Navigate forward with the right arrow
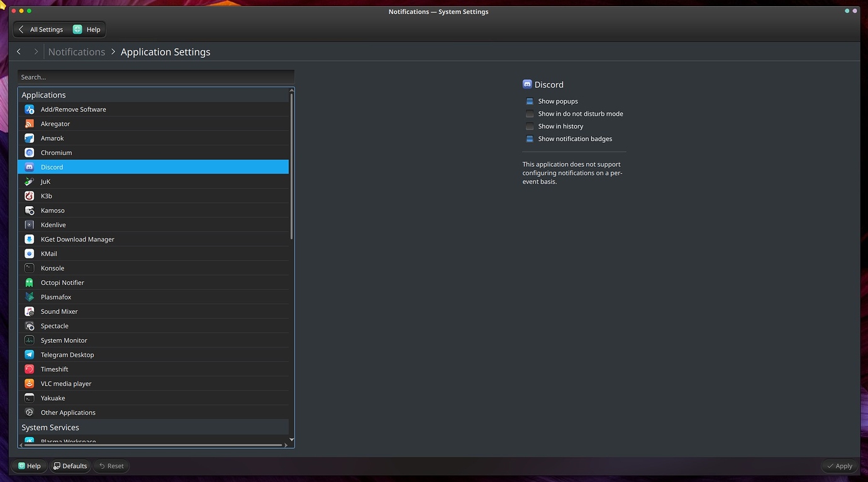Viewport: 868px width, 482px height. pos(36,52)
